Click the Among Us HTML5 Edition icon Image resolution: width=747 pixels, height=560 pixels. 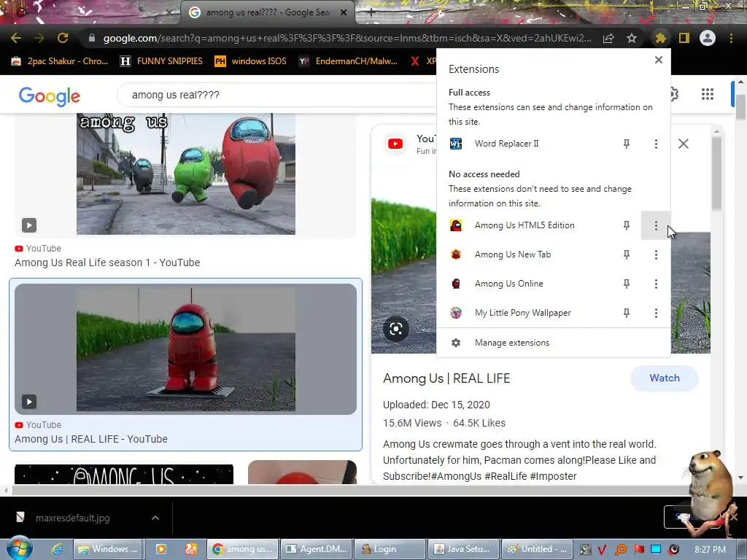pyautogui.click(x=456, y=225)
